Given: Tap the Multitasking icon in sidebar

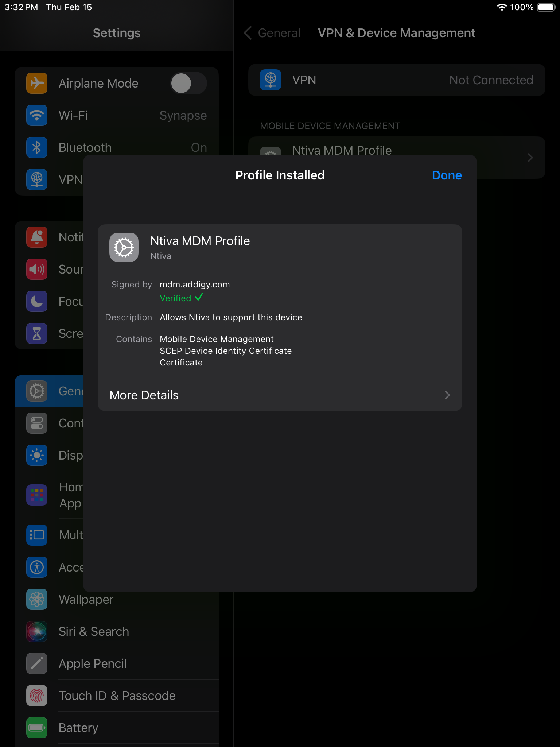Looking at the screenshot, I should pos(37,535).
